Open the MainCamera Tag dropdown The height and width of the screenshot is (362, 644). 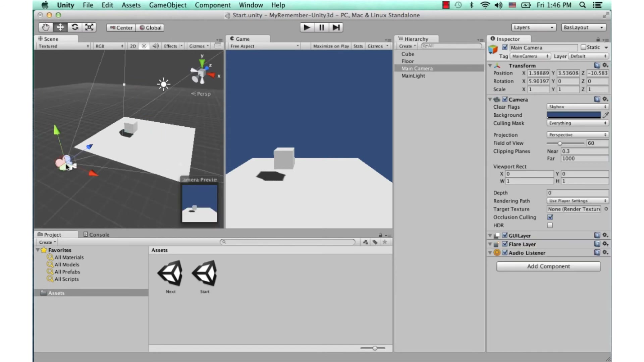[530, 56]
